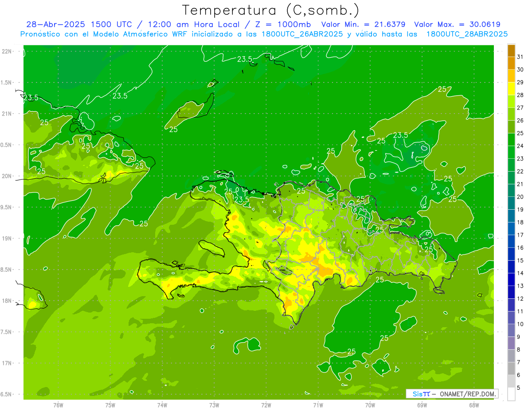This screenshot has width=532, height=411.
Task: Click the "73W" longitude axis label
Action: click(x=214, y=405)
